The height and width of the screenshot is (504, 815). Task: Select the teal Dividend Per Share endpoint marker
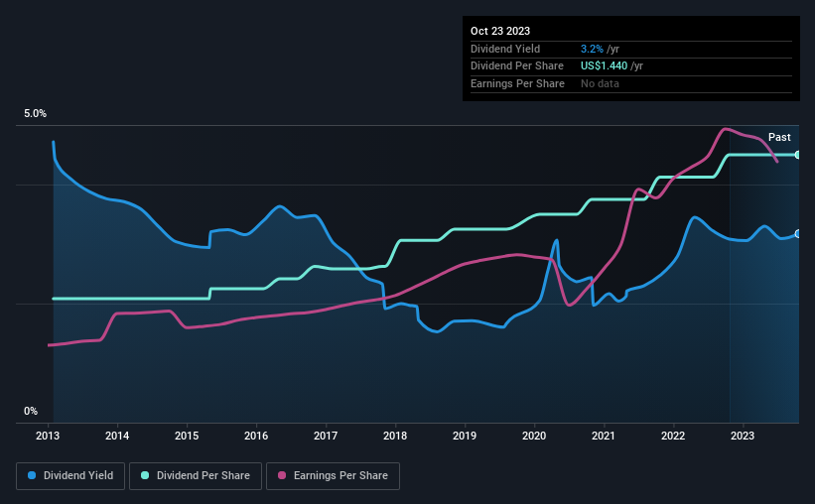pyautogui.click(x=797, y=155)
